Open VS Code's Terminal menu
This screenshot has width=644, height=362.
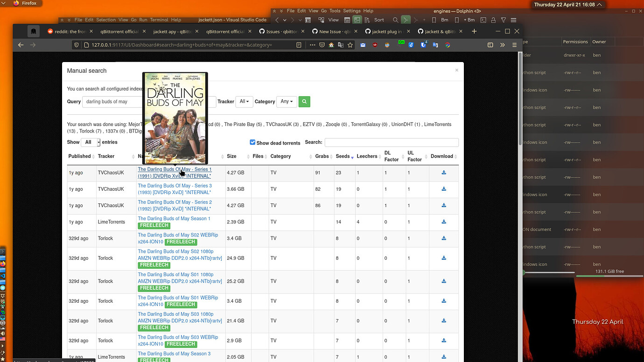(159, 20)
